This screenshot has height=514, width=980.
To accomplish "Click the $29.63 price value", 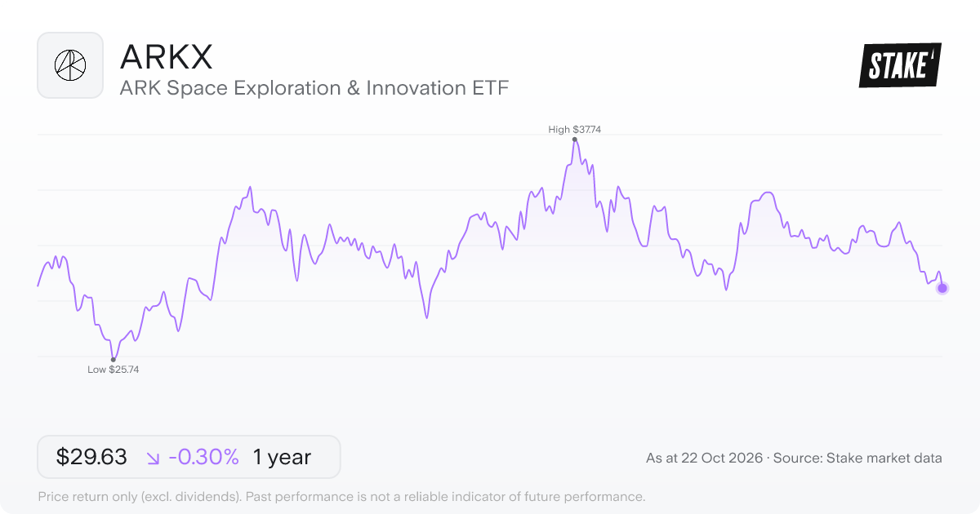I will point(91,457).
